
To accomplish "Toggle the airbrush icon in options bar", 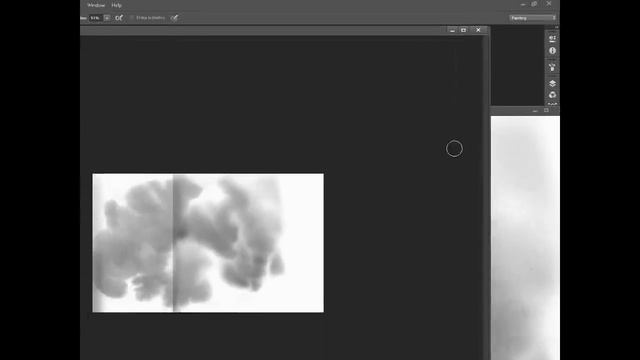I will pos(119,18).
